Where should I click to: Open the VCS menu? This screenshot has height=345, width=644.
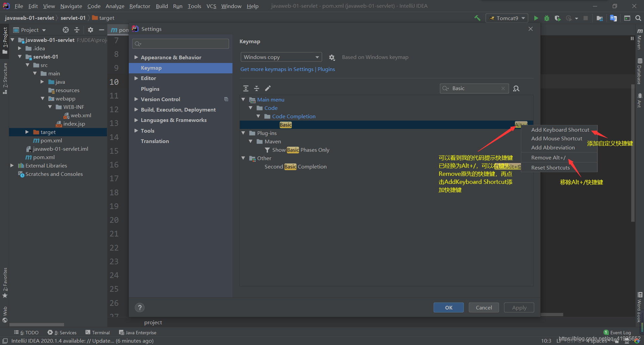(211, 6)
